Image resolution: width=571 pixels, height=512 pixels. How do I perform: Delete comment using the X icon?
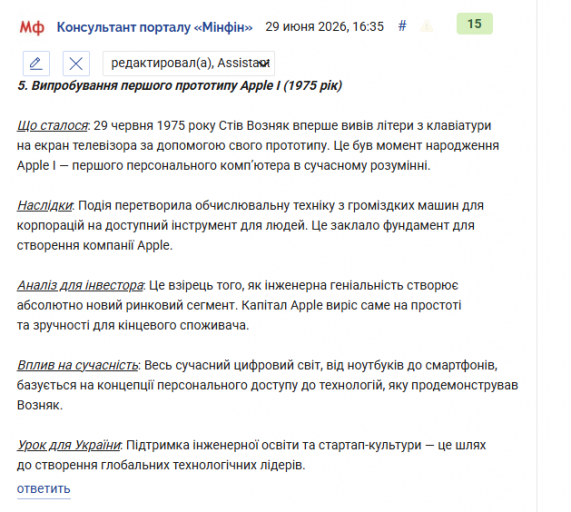[76, 64]
